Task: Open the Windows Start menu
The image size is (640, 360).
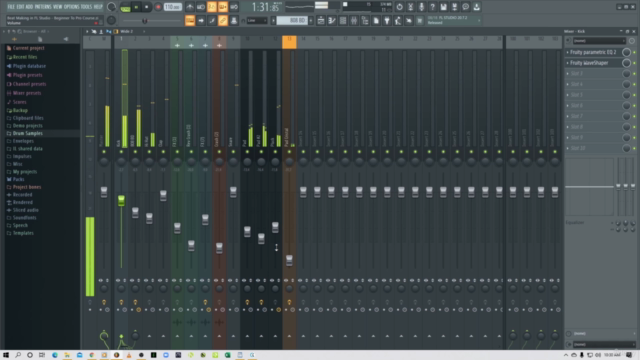Action: pyautogui.click(x=6, y=355)
